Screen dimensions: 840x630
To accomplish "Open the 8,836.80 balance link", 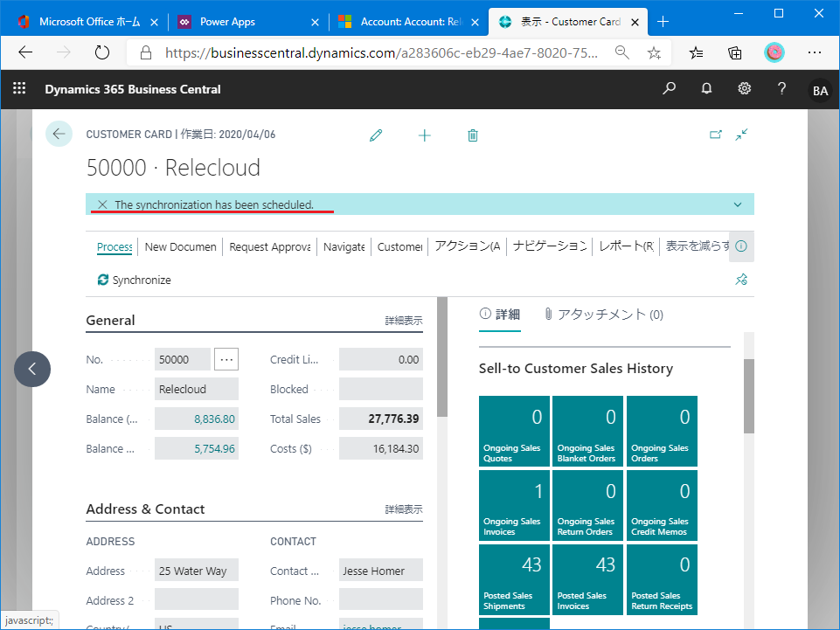I will [214, 419].
